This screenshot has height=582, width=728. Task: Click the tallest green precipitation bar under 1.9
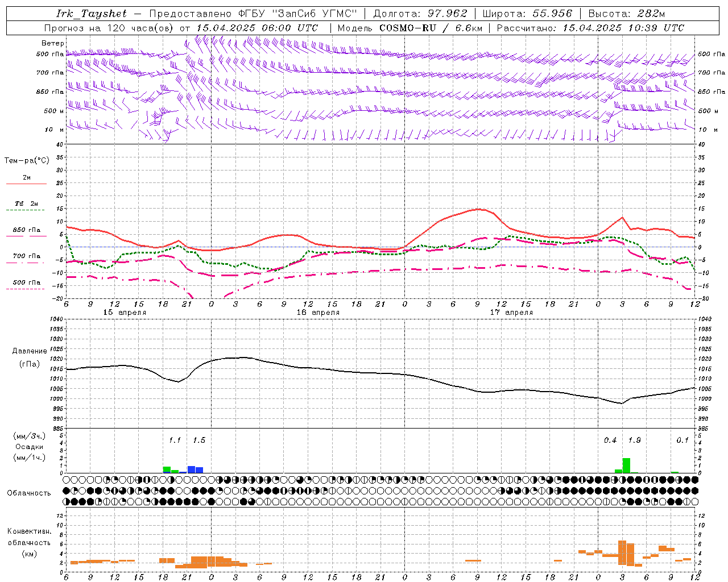[x=626, y=465]
